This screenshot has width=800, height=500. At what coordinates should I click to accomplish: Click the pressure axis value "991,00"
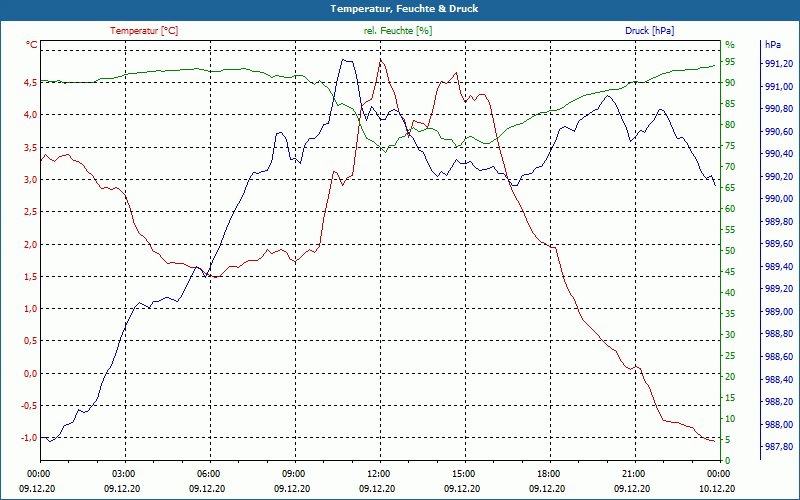pos(780,86)
